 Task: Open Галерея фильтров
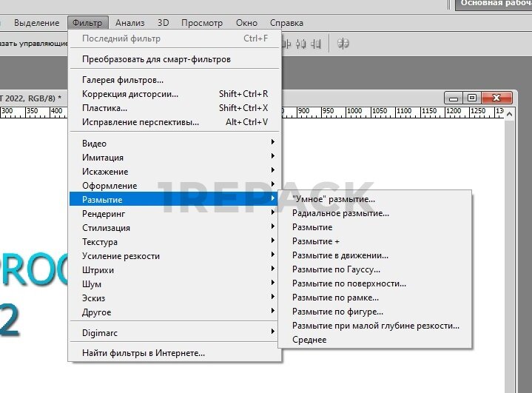pyautogui.click(x=123, y=80)
